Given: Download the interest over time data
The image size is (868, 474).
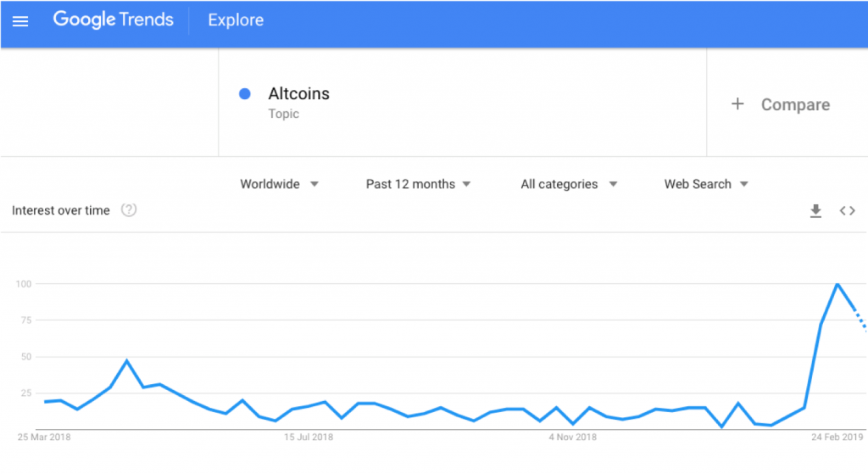Looking at the screenshot, I should coord(815,211).
